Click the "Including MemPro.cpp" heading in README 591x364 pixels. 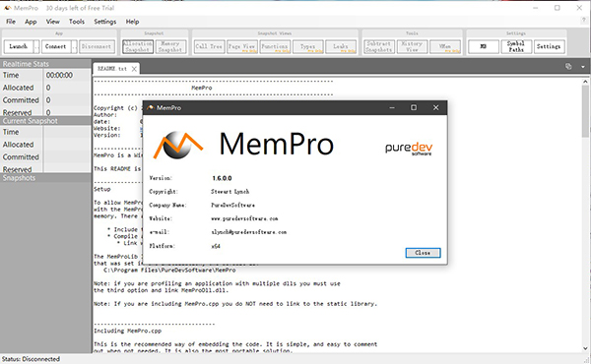click(127, 331)
